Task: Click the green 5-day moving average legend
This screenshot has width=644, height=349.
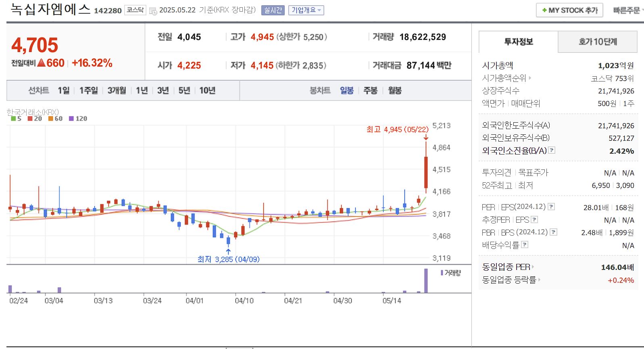Action: point(16,119)
